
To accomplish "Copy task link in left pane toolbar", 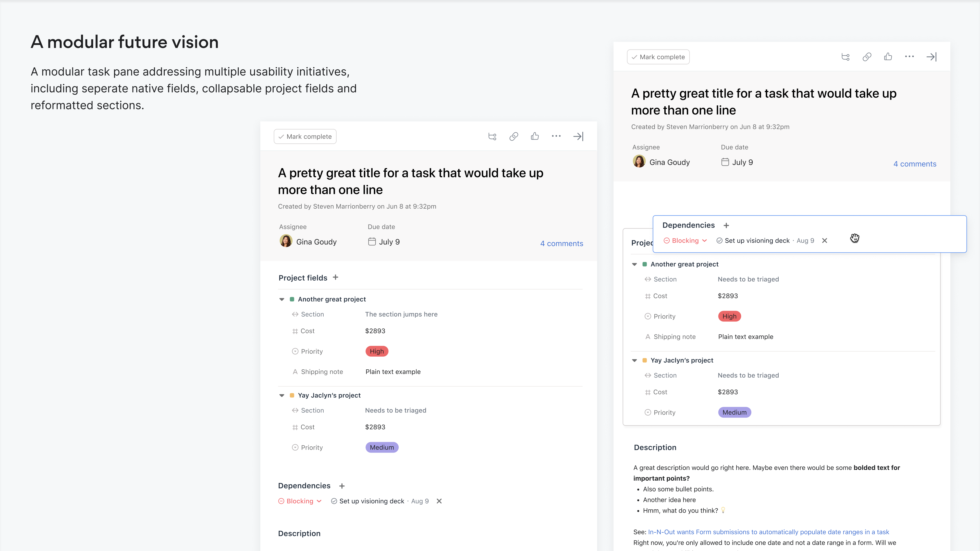I will tap(513, 136).
